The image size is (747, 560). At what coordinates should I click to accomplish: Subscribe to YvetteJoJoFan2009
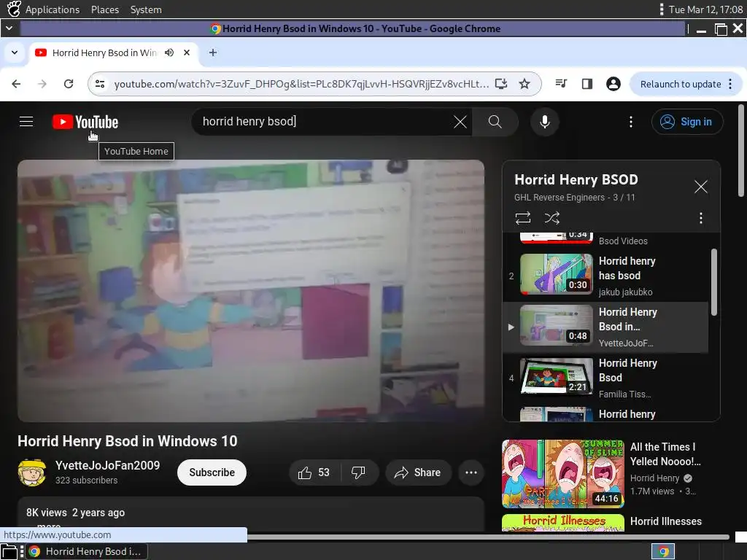coord(212,472)
